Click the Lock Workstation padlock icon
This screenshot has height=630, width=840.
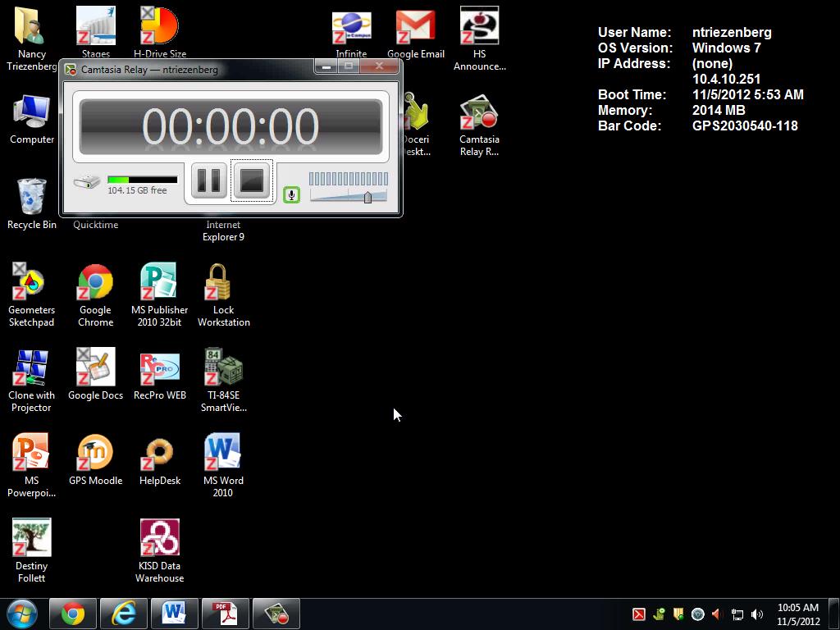pyautogui.click(x=217, y=281)
